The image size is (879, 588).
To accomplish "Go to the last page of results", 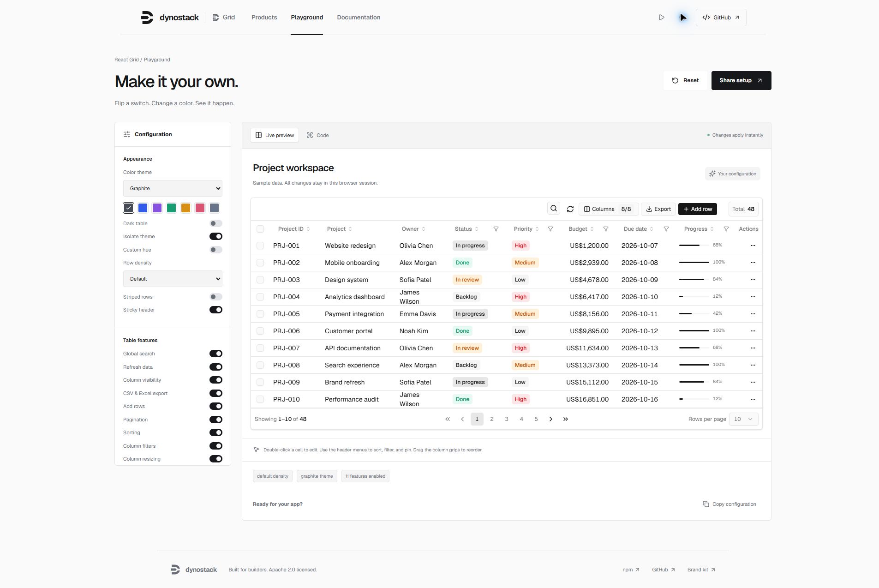I will [x=566, y=419].
